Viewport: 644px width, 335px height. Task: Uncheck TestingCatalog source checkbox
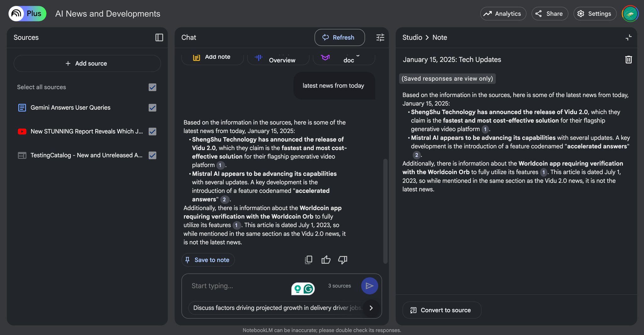(x=153, y=155)
